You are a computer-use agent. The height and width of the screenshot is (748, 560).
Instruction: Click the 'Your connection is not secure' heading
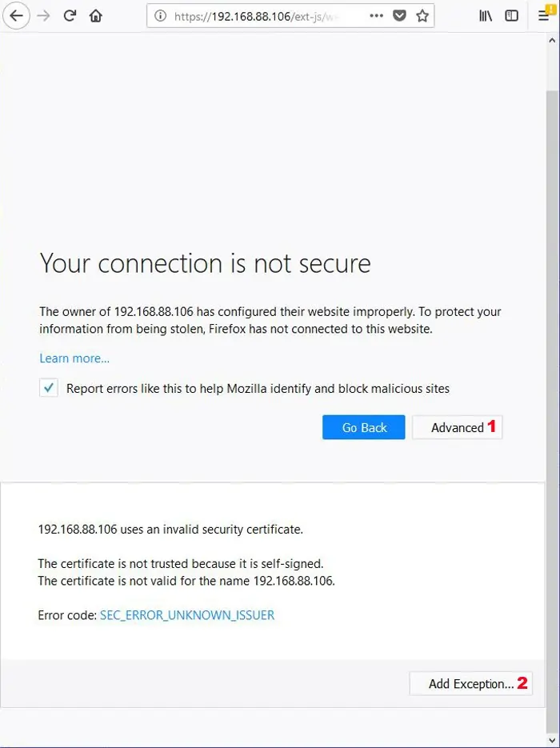point(206,263)
